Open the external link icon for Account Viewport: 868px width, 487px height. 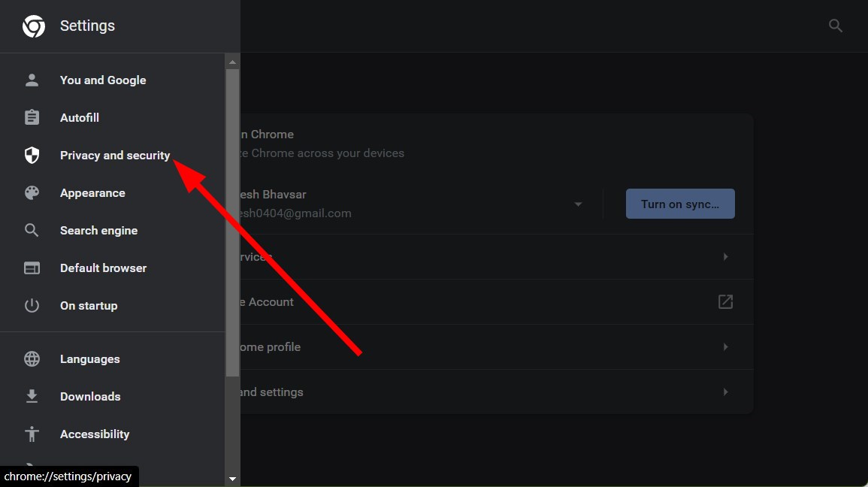[725, 301]
